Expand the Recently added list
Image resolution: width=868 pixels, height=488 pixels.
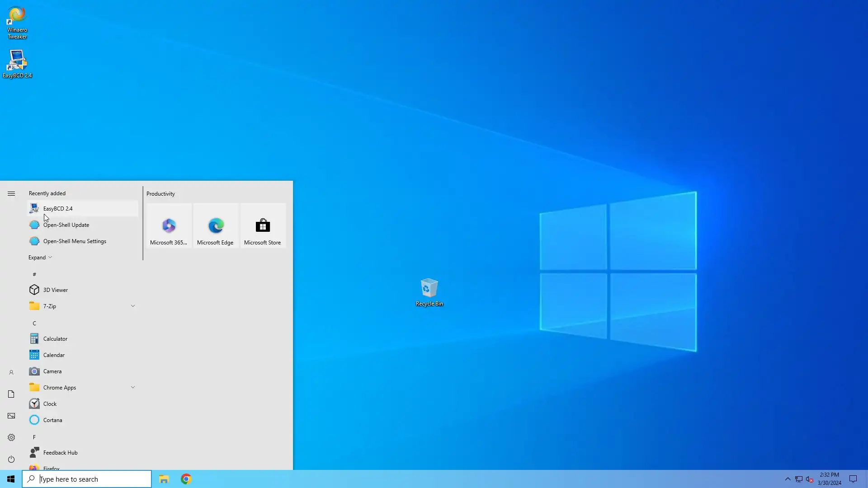[x=40, y=258]
